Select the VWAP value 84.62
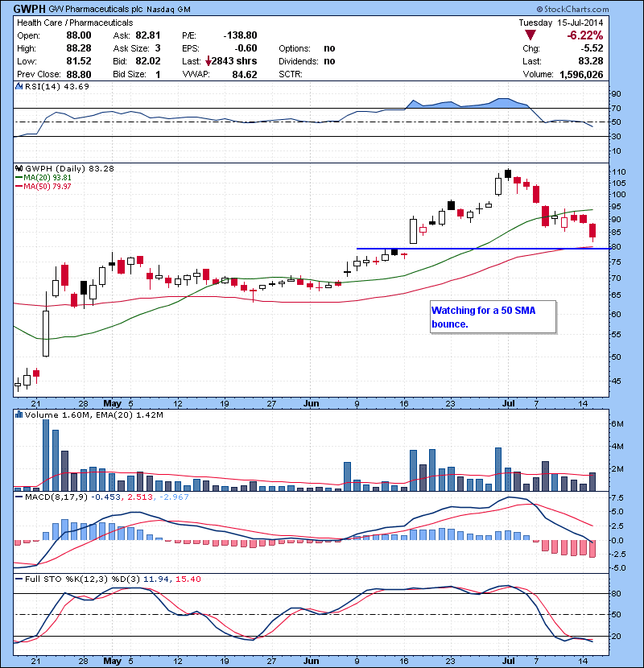 pyautogui.click(x=245, y=75)
